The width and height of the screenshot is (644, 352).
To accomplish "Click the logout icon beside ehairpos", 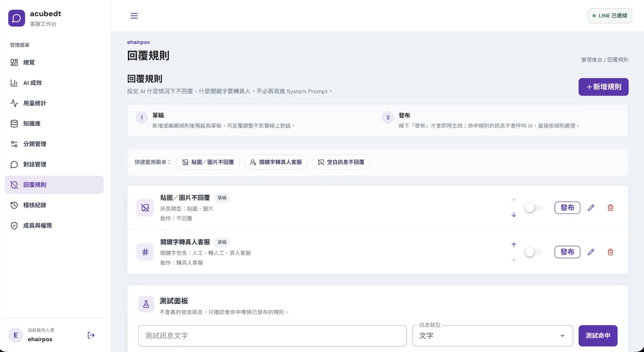I will click(91, 335).
